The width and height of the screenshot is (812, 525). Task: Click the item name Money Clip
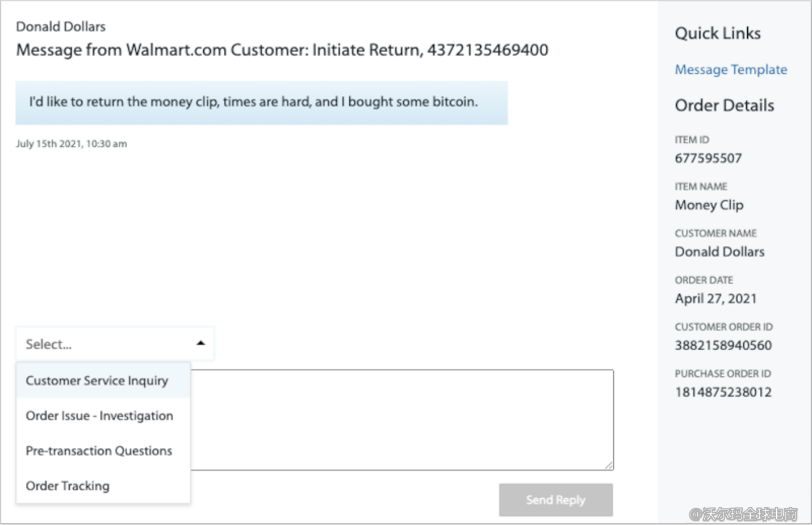[x=709, y=205]
